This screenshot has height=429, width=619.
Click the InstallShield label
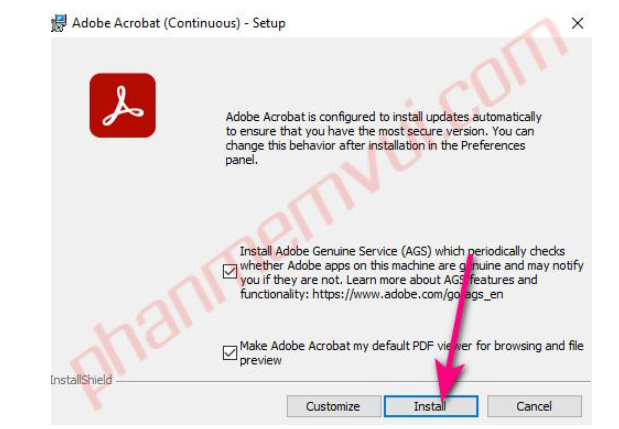click(81, 380)
